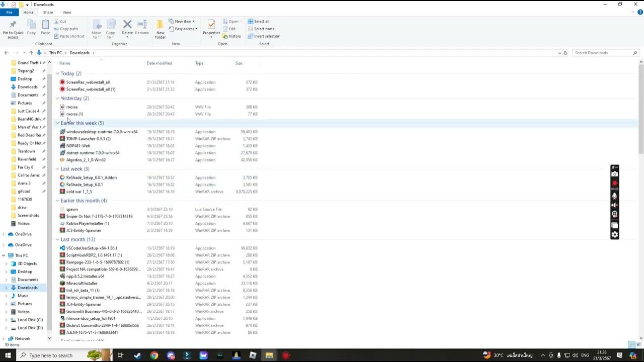Image resolution: width=644 pixels, height=362 pixels.
Task: Switch to the Share ribbon tab
Action: coord(48,12)
